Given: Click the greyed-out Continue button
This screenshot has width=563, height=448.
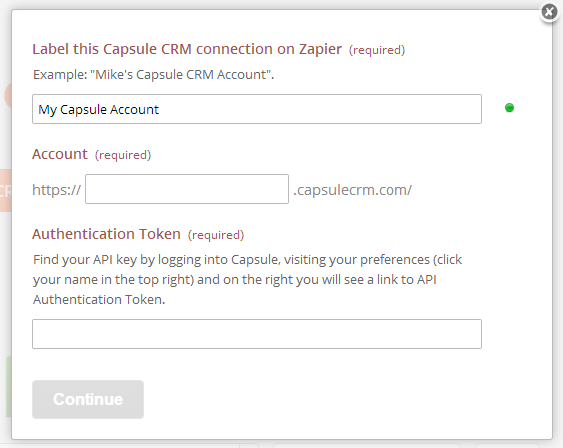Looking at the screenshot, I should tap(88, 399).
